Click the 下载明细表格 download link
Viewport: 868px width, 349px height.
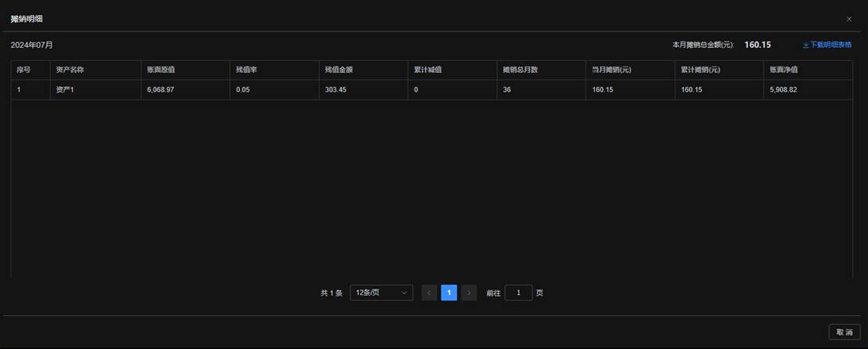[827, 45]
